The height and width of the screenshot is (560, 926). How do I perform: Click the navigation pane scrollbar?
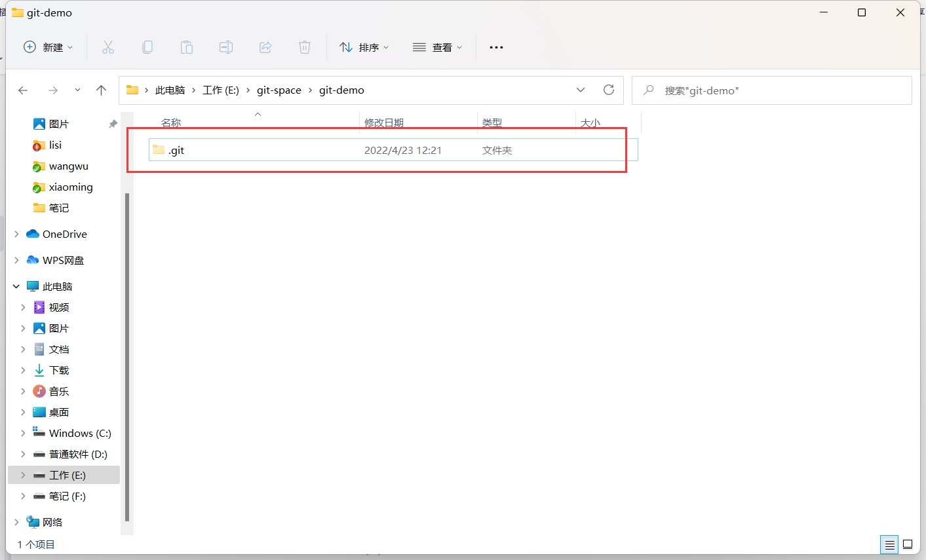[x=127, y=357]
